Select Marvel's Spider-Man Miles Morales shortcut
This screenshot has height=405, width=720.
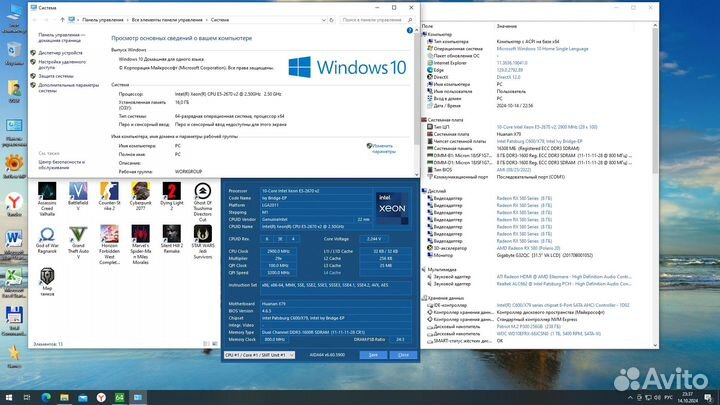point(141,245)
